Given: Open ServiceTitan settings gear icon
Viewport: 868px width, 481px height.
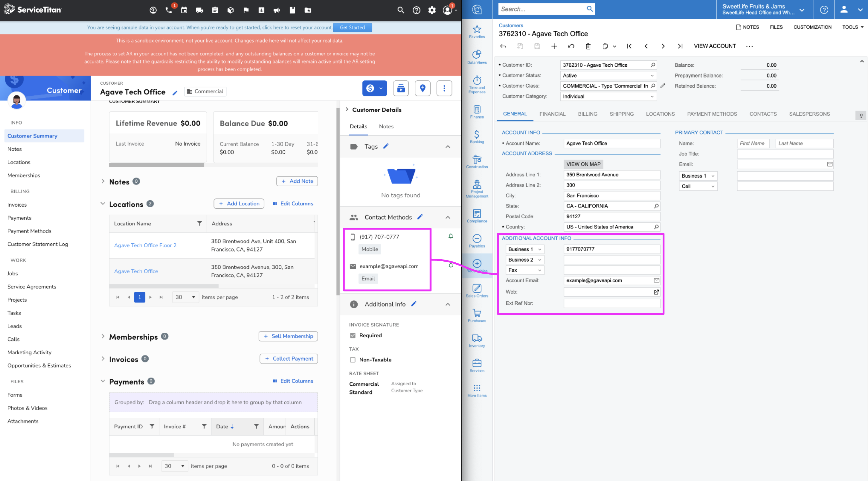Looking at the screenshot, I should tap(432, 10).
